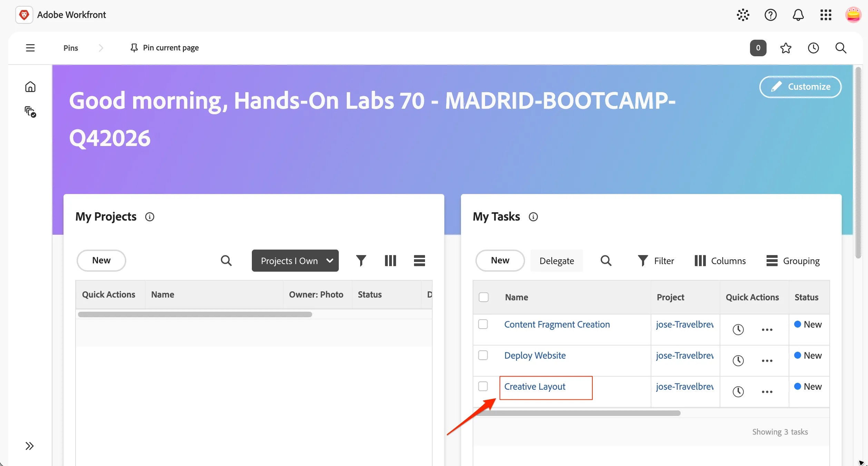
Task: Toggle the select-all tasks checkbox
Action: coord(483,297)
